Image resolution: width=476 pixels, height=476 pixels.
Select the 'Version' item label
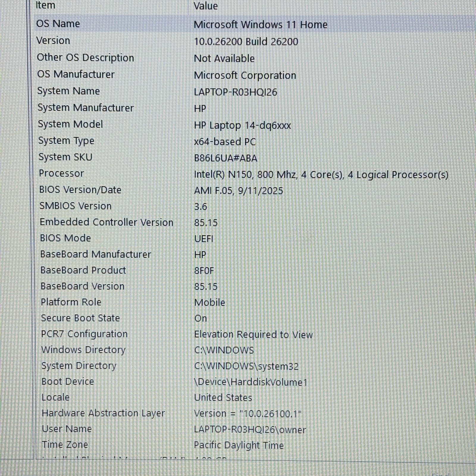[x=53, y=40]
